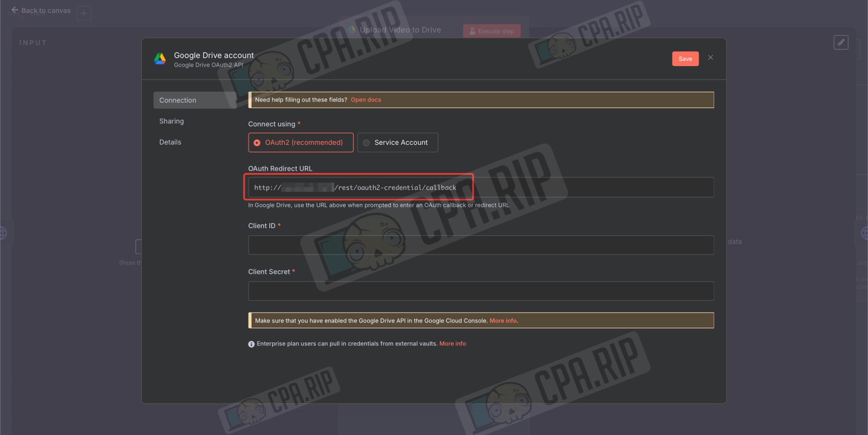Focus the Client ID input field
Image resolution: width=868 pixels, height=435 pixels.
pyautogui.click(x=481, y=245)
